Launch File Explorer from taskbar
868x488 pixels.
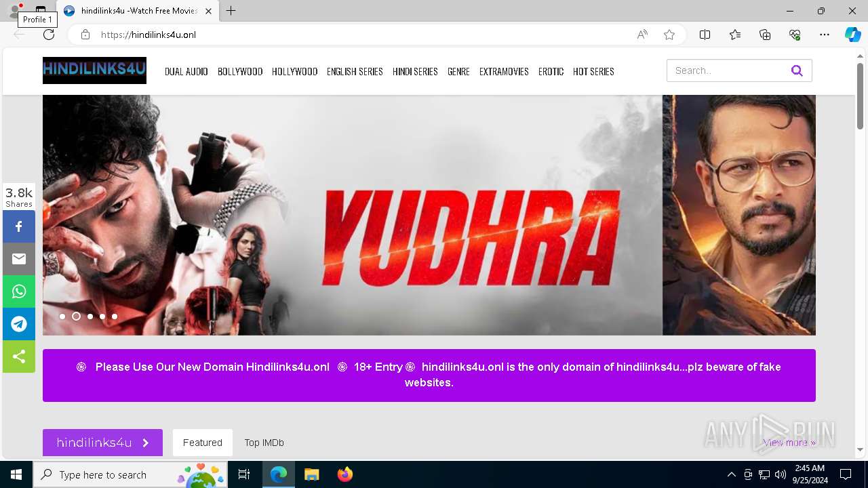pos(311,474)
